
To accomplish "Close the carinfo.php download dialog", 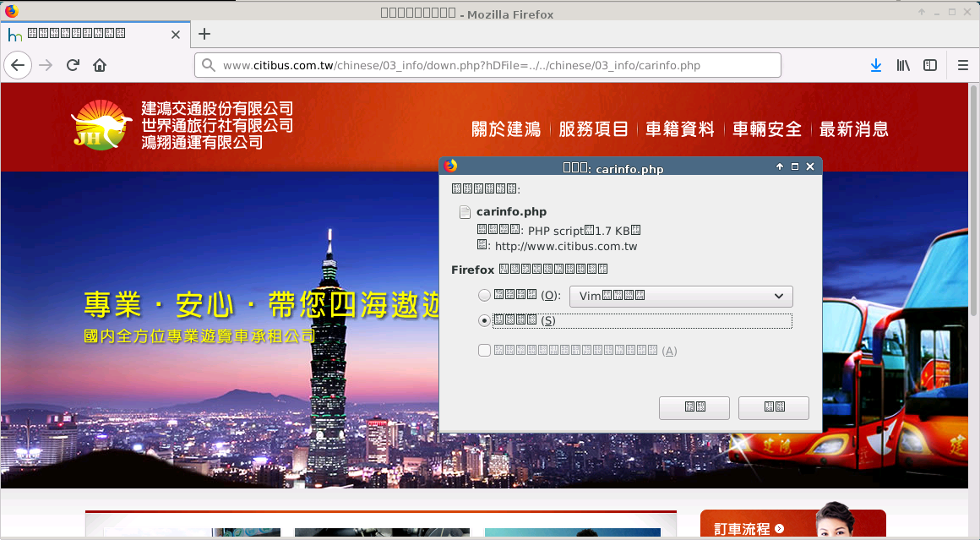I will [x=810, y=166].
